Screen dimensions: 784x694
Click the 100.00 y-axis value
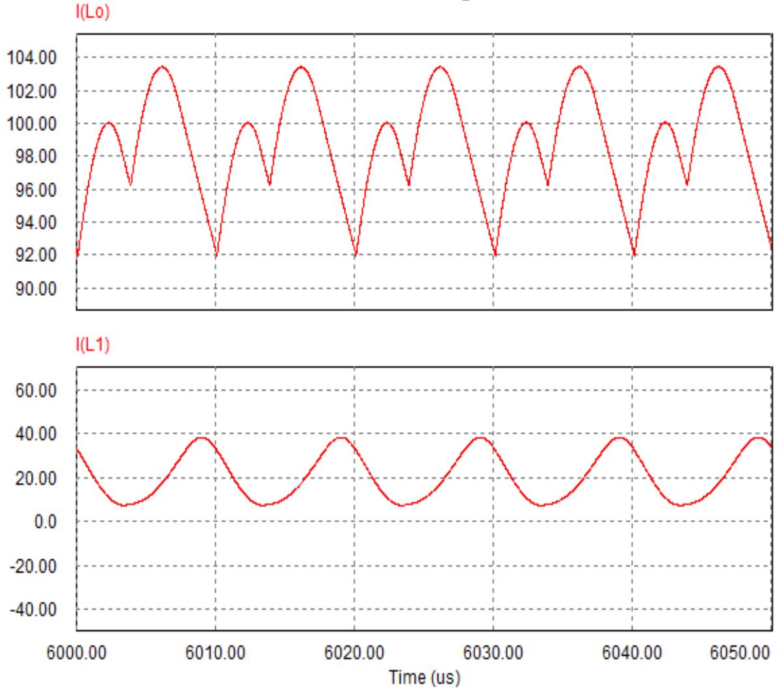[31, 123]
